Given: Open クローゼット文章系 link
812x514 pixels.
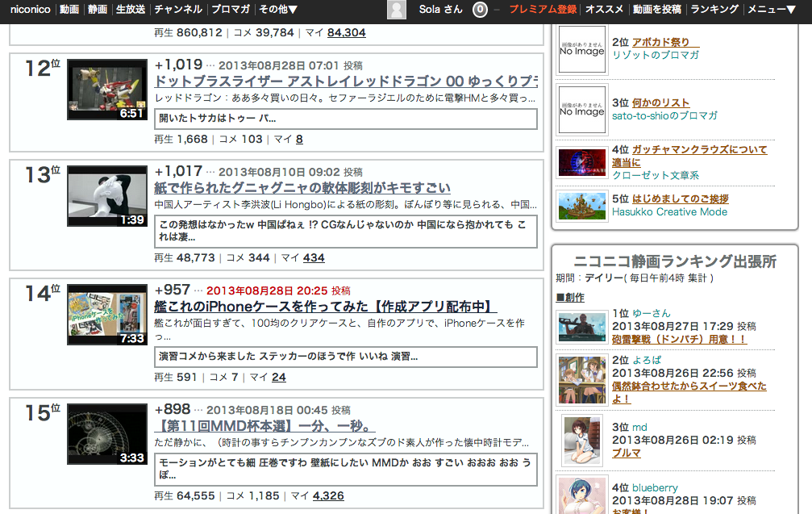Looking at the screenshot, I should pos(655,175).
